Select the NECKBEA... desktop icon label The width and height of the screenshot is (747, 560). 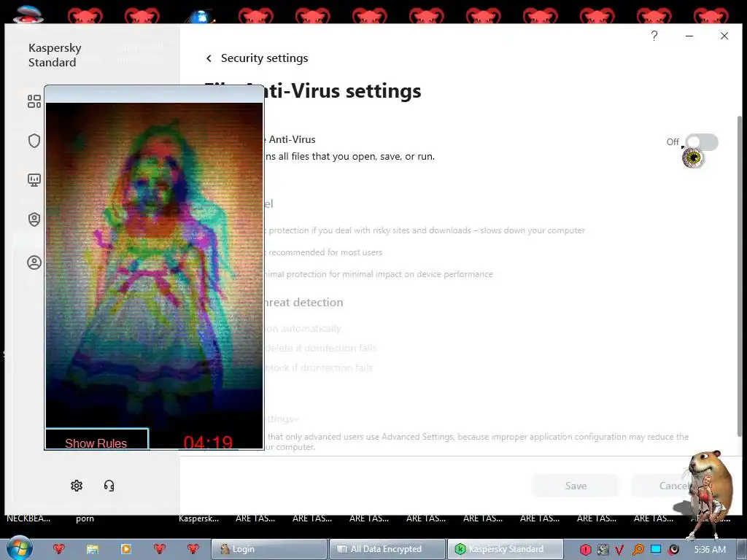28,518
